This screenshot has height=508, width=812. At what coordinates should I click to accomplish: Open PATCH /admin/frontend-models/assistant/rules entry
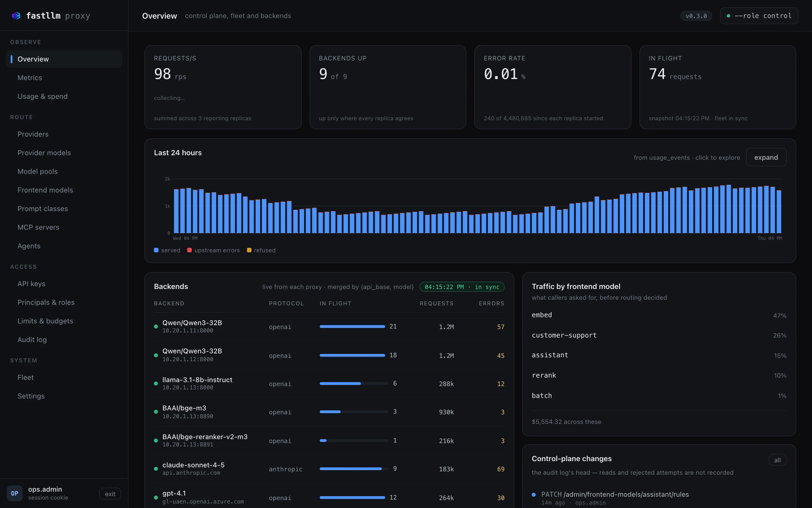point(615,494)
